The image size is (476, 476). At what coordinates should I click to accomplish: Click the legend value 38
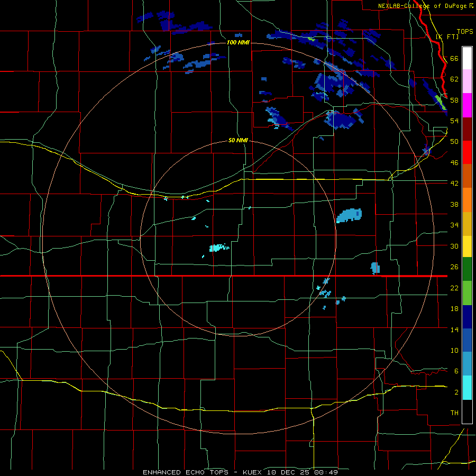(x=454, y=204)
